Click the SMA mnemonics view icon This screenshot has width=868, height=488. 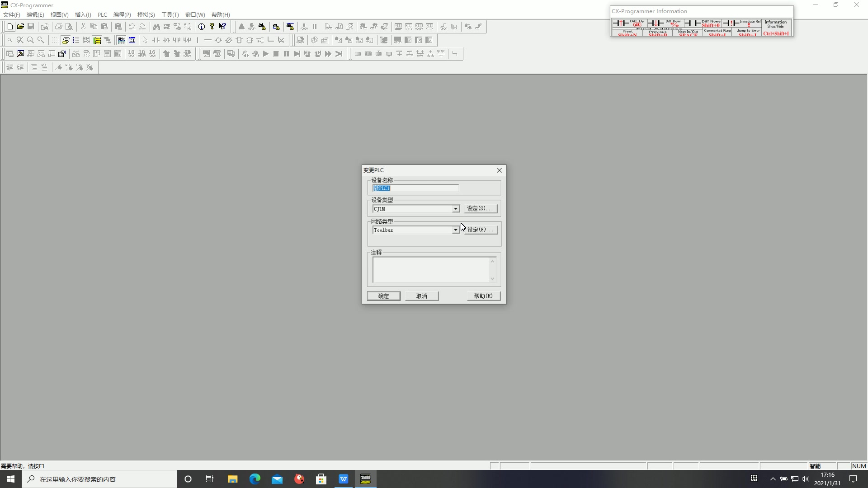pos(122,40)
